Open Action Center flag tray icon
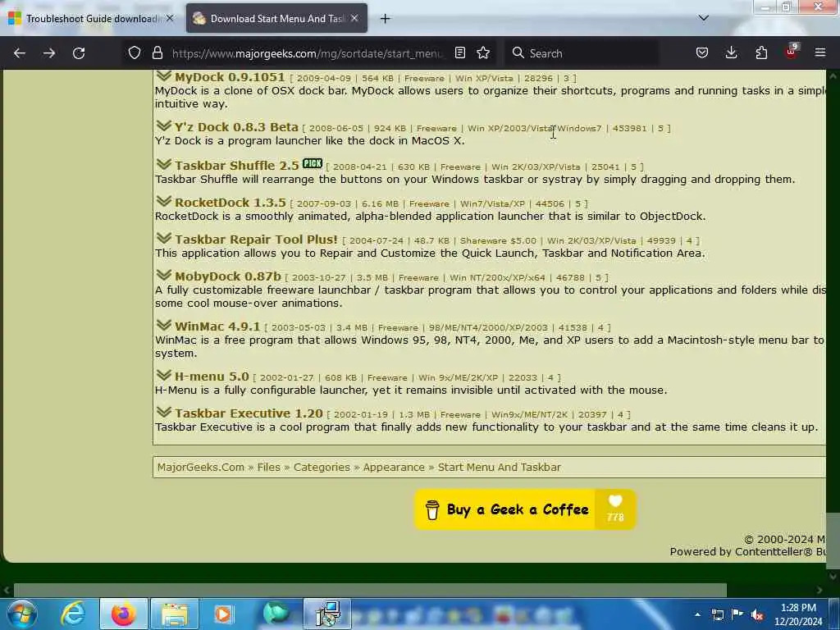Screen dimensions: 840x630 click(x=737, y=614)
